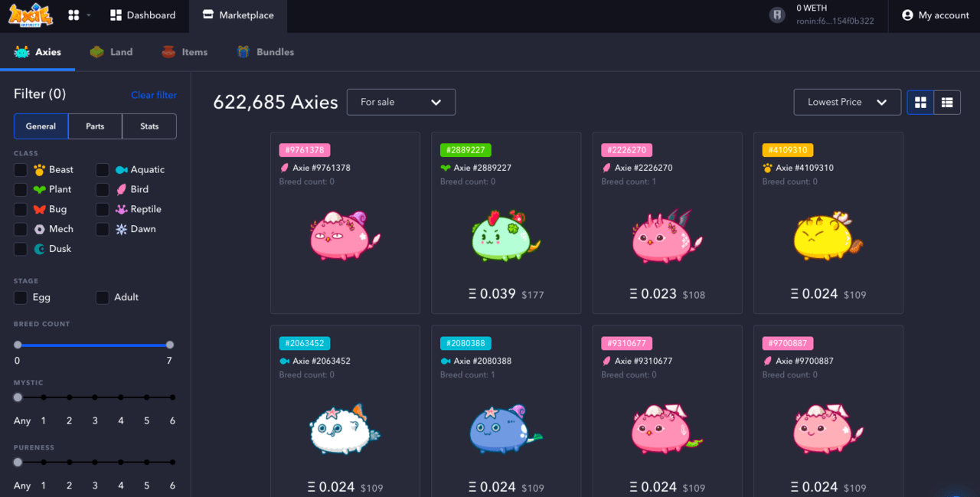The image size is (980, 497).
Task: Go to the Dashboard tab
Action: click(x=142, y=15)
